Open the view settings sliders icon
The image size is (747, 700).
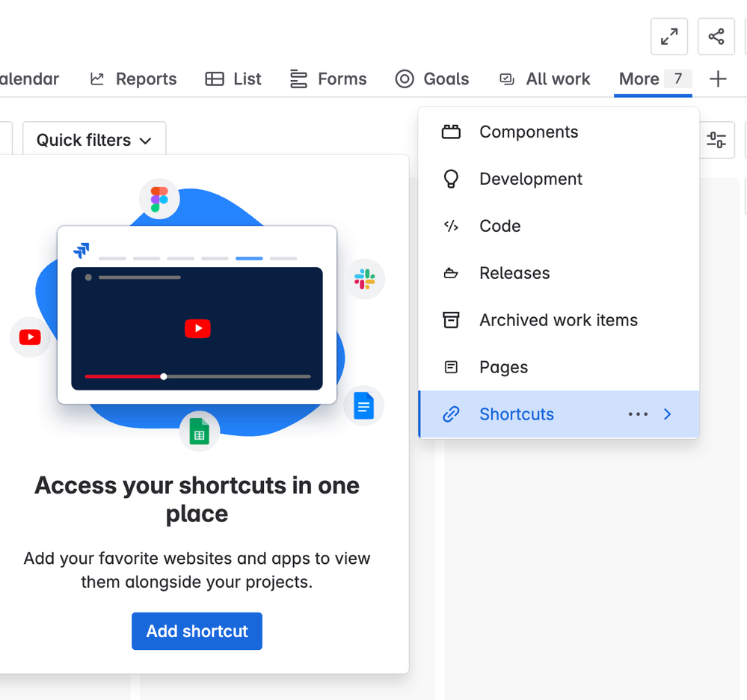pyautogui.click(x=716, y=140)
